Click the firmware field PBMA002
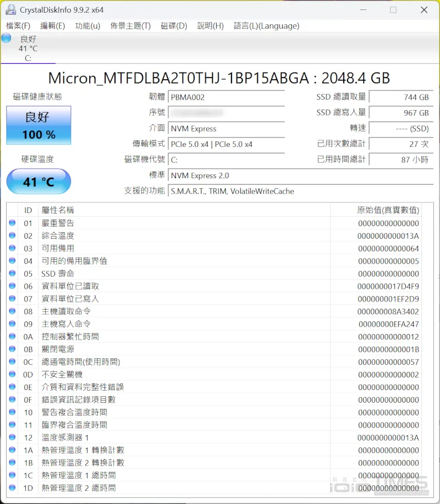440x504 pixels. click(226, 97)
